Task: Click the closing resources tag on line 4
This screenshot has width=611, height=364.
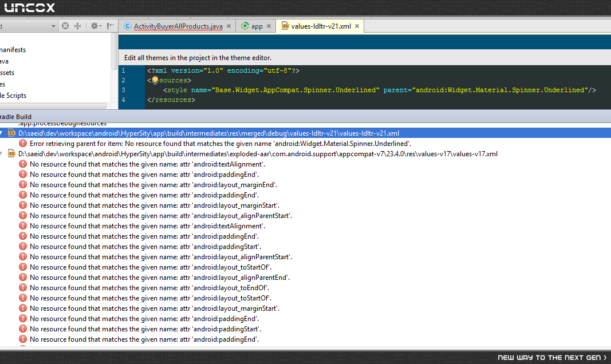Action: 171,100
